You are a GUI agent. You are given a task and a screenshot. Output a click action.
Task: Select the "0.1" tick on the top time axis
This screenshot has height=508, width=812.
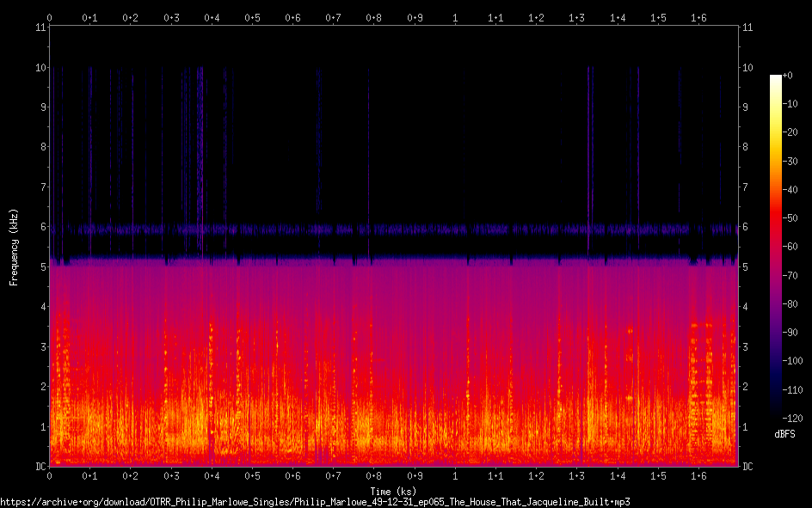89,17
